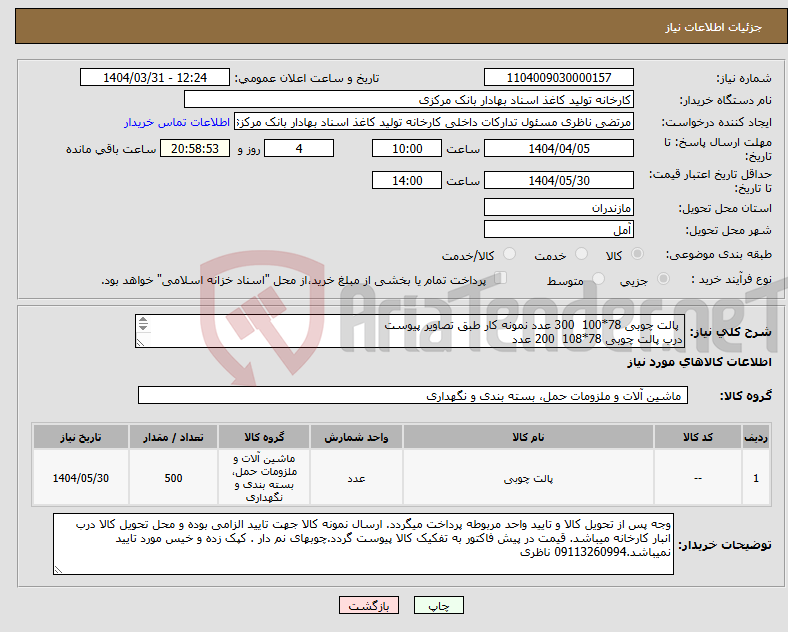Click the scroll down arrow in description box
788x632 pixels.
[x=143, y=328]
